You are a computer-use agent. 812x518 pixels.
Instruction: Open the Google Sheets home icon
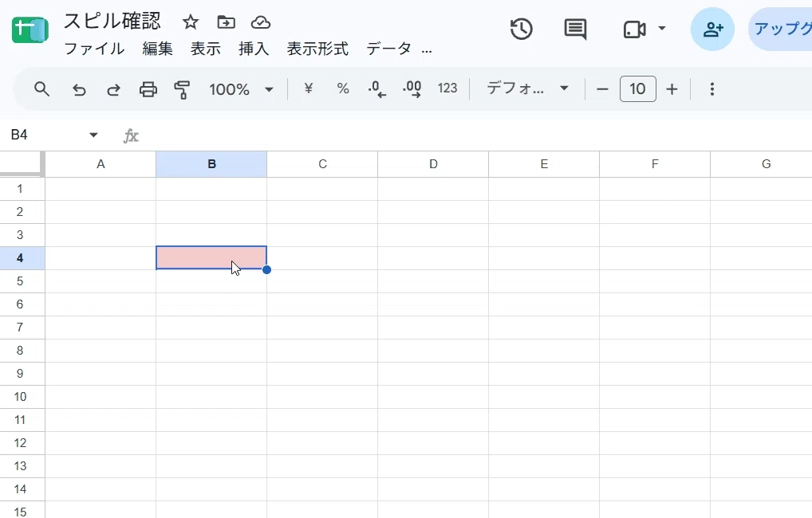(30, 29)
